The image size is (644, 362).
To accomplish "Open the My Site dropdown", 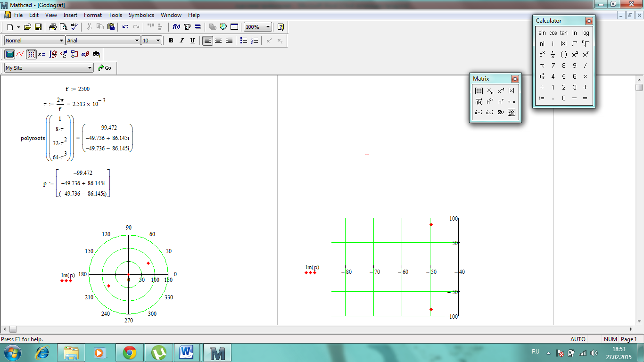I will coord(90,68).
